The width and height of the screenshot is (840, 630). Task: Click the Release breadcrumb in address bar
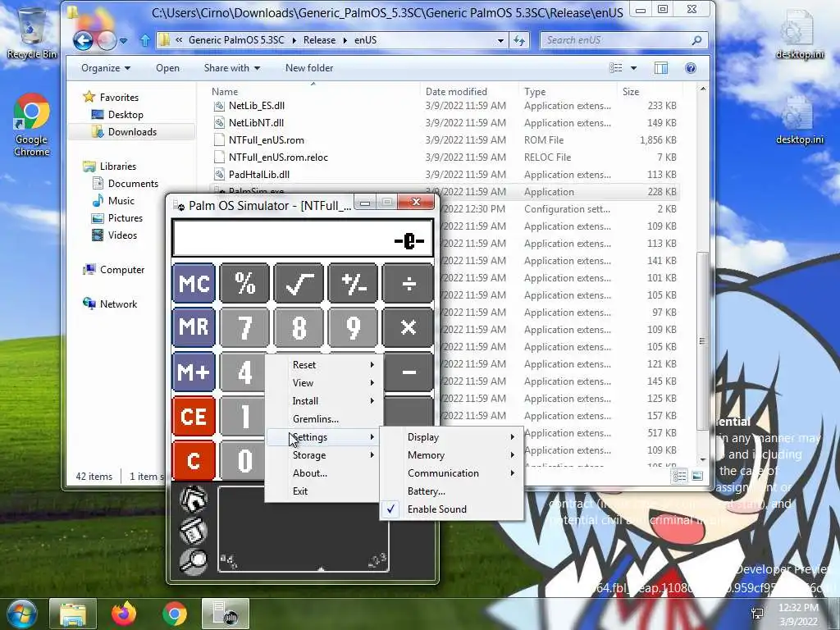pos(319,40)
